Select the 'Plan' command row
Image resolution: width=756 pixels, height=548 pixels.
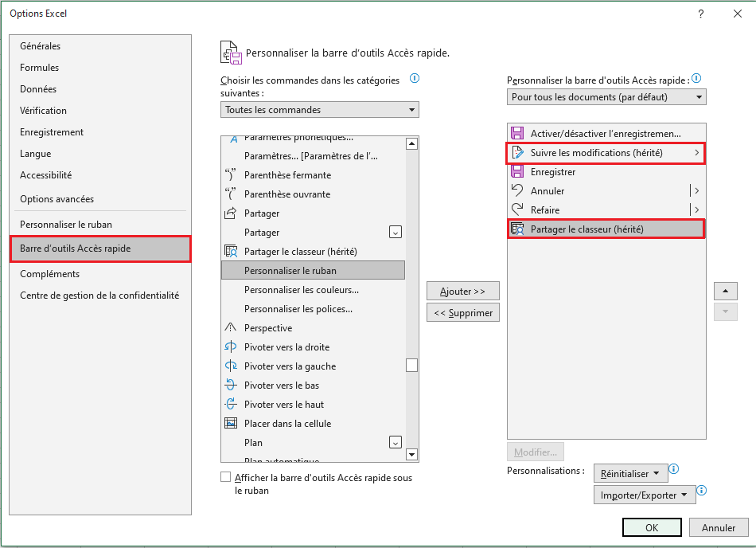tap(313, 442)
